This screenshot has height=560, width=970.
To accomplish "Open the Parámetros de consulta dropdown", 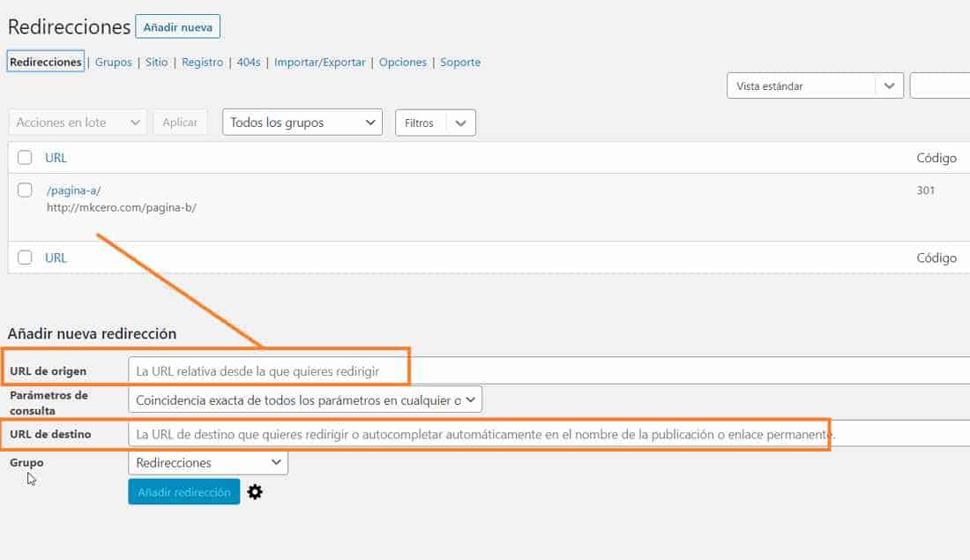I will pyautogui.click(x=305, y=400).
